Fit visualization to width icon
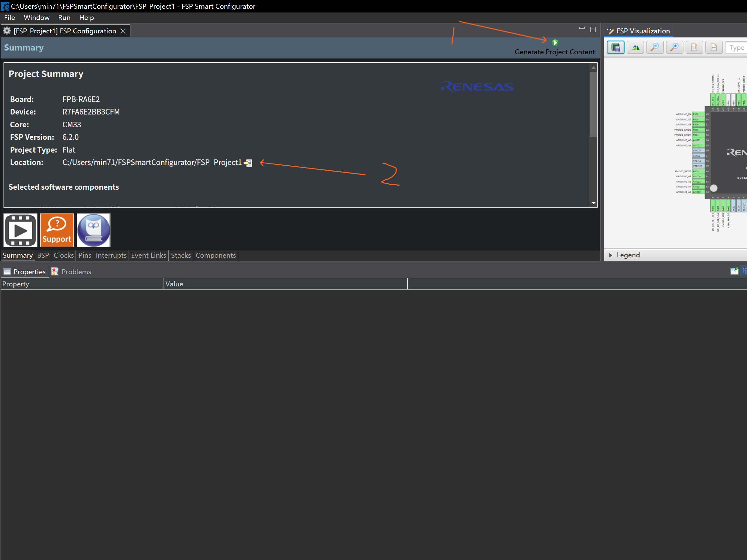 pos(714,48)
